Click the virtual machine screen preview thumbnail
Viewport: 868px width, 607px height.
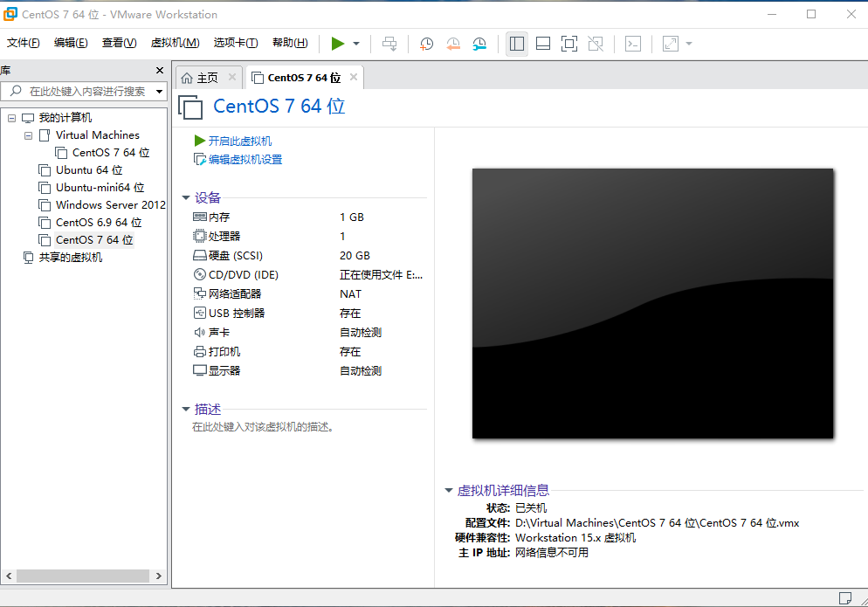[x=652, y=304]
